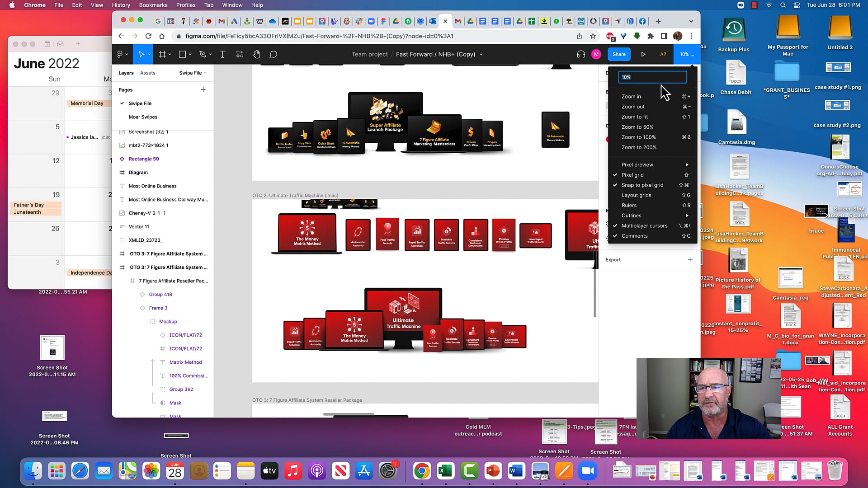Toggle Layout grids option
The height and width of the screenshot is (488, 868).
coord(652,195)
